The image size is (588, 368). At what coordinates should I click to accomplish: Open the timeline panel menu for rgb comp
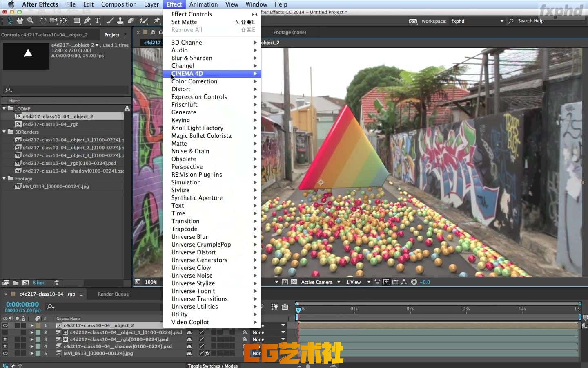click(x=81, y=294)
